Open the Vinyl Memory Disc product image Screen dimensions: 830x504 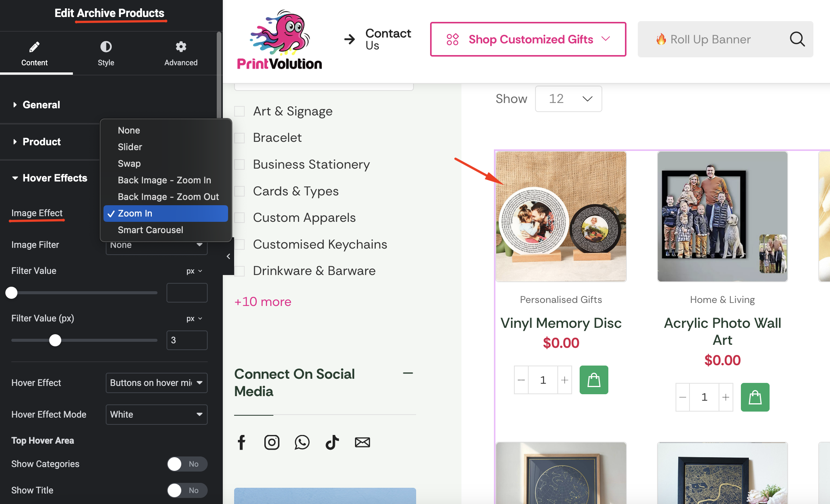click(x=561, y=217)
